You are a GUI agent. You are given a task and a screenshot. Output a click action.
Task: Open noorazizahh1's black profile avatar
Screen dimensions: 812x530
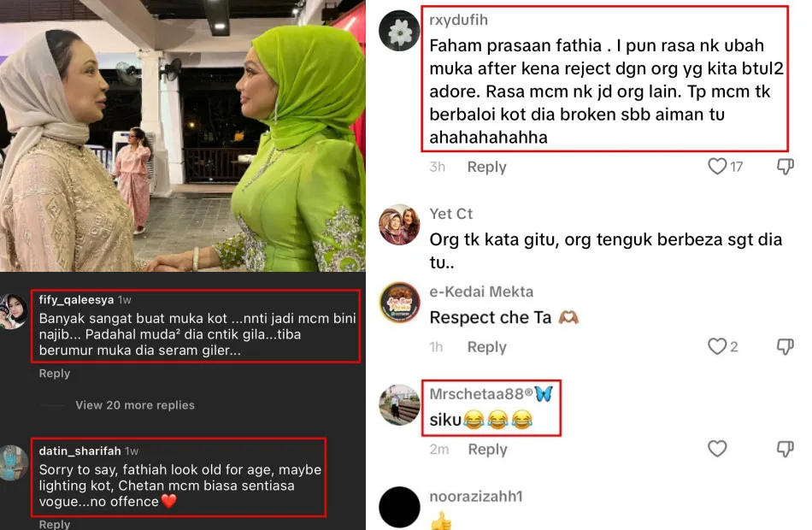point(399,507)
